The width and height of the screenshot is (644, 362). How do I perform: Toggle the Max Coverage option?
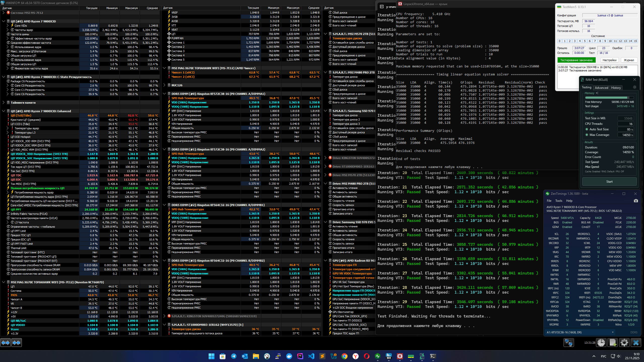[587, 135]
